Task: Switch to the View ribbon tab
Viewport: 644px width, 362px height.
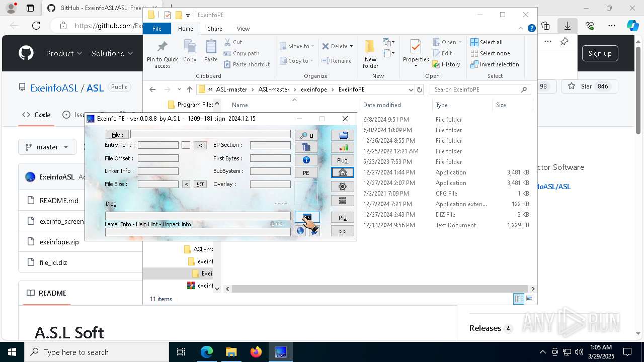Action: point(243,29)
